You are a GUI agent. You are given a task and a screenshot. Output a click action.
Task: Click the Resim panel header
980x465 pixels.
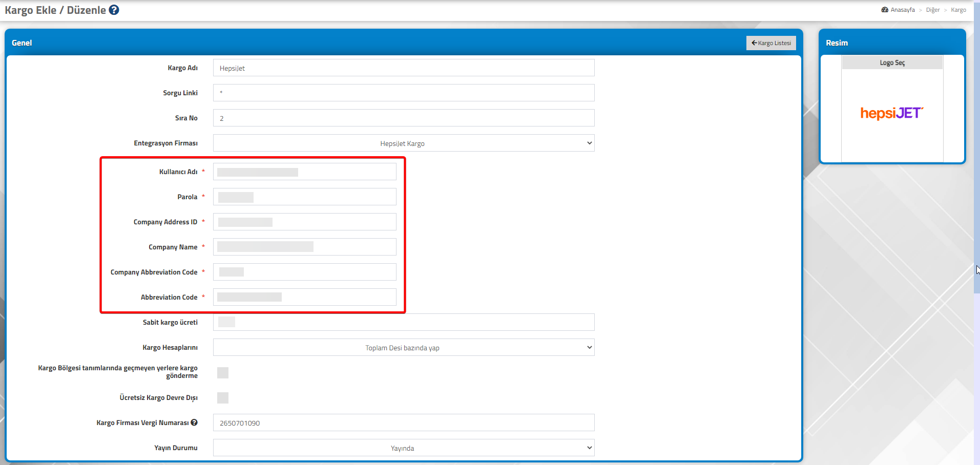point(892,43)
